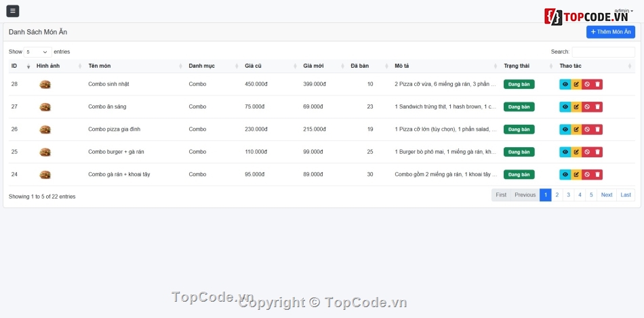This screenshot has width=644, height=318.
Task: Sort table by Danh mục column
Action: click(214, 66)
